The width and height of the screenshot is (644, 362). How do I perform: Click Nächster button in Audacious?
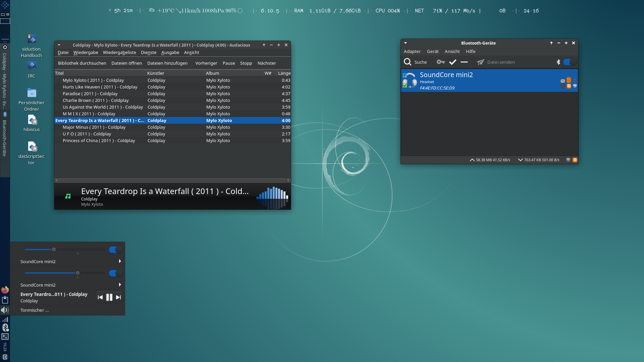coord(267,63)
